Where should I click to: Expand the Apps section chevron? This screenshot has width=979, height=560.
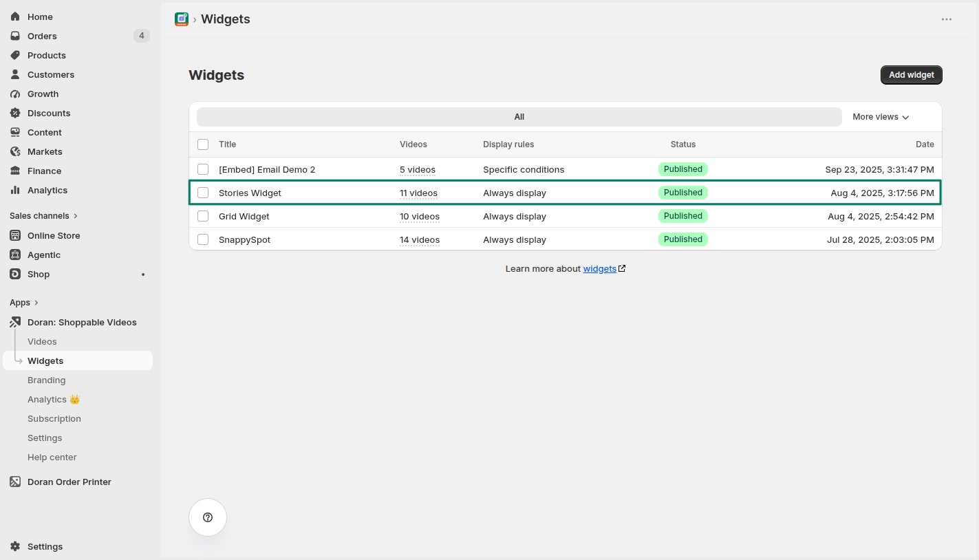36,303
